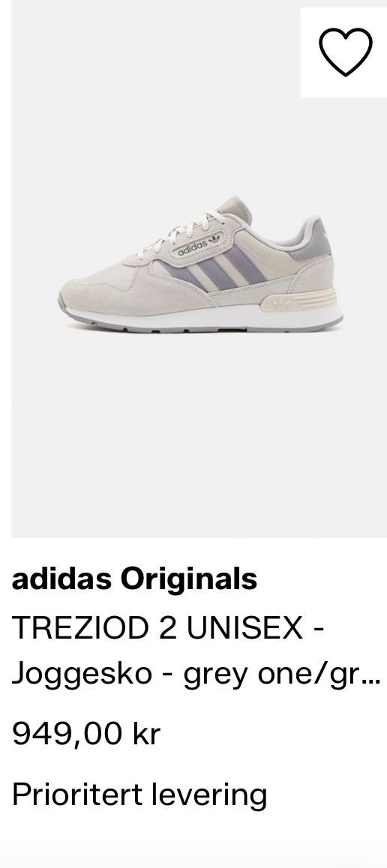Screen dimensions: 387x868
Task: Select the Prioritert levering label
Action: (x=139, y=795)
